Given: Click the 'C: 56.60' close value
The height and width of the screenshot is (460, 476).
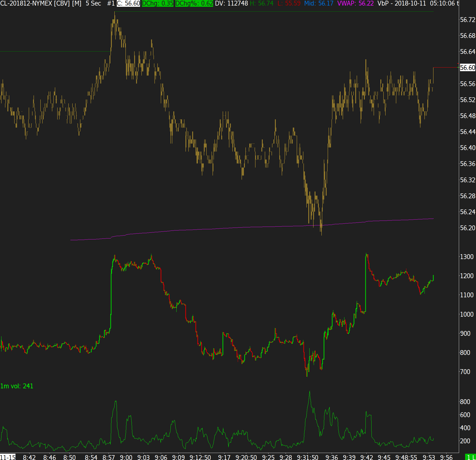Looking at the screenshot, I should [x=128, y=3].
